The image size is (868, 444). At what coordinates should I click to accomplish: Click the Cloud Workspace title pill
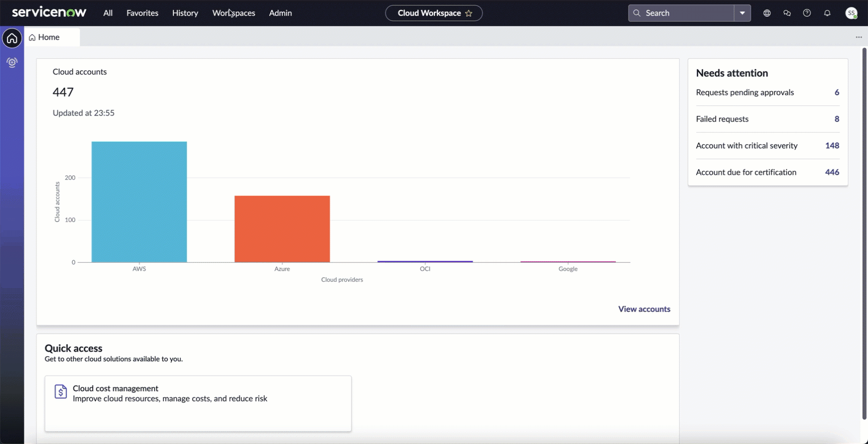[x=433, y=13]
